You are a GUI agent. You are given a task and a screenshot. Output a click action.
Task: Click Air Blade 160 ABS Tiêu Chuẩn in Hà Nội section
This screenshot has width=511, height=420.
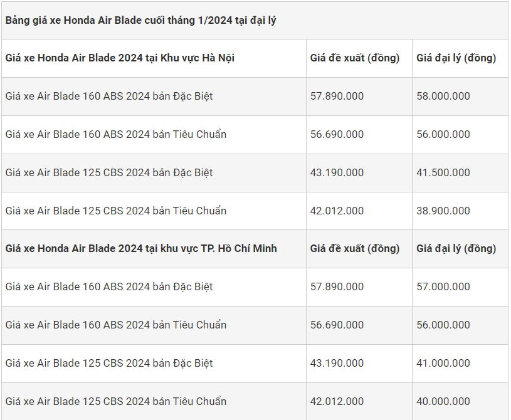pos(116,134)
